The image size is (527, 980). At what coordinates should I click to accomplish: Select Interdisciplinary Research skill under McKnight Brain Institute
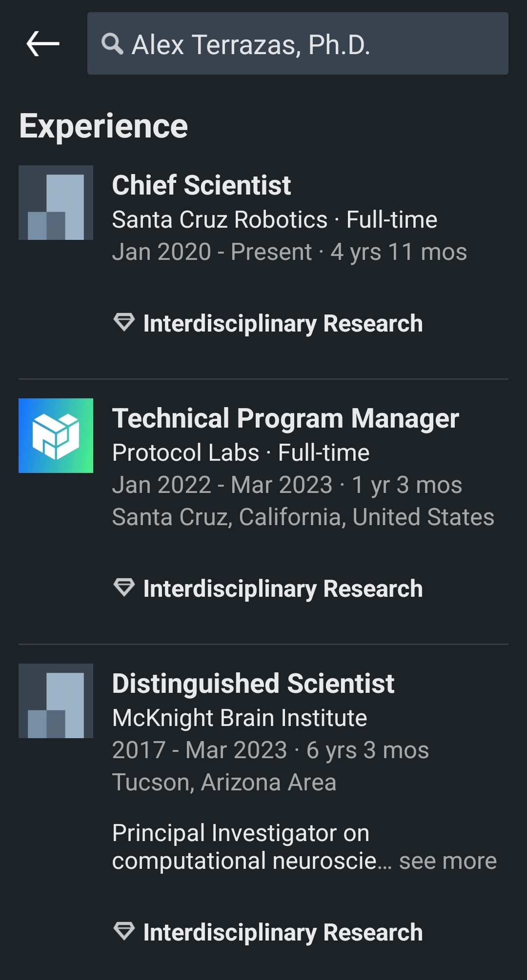(x=283, y=932)
